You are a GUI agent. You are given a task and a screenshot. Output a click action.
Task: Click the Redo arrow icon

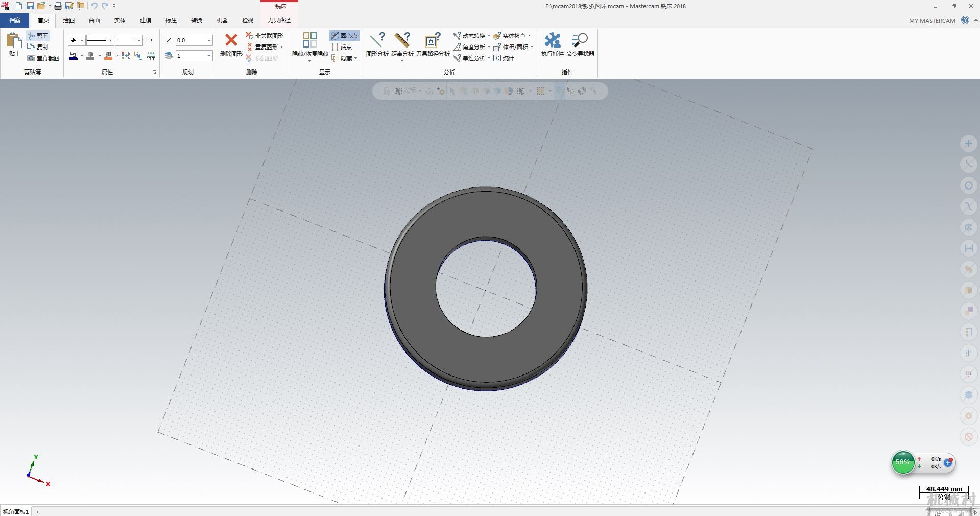pos(105,6)
